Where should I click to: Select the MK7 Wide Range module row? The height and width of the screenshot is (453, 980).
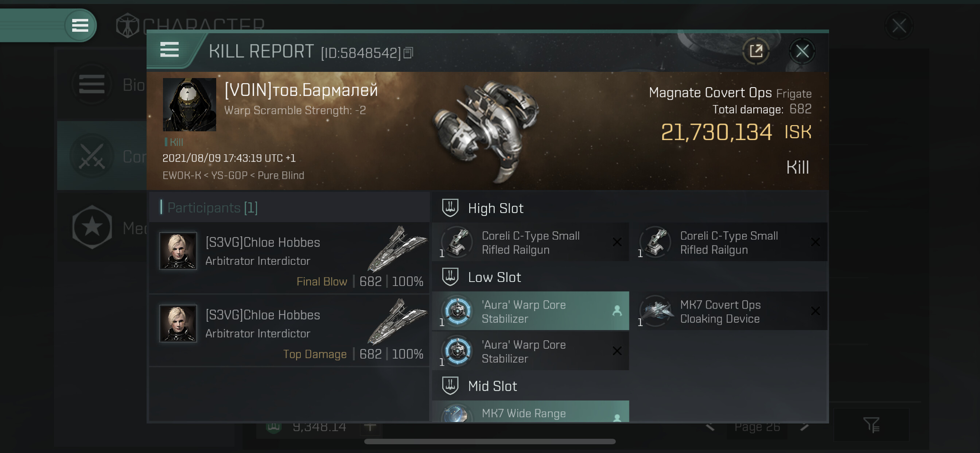pos(531,413)
